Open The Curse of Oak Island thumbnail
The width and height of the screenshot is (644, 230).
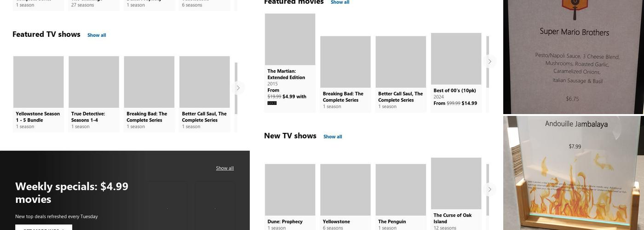[x=456, y=184]
